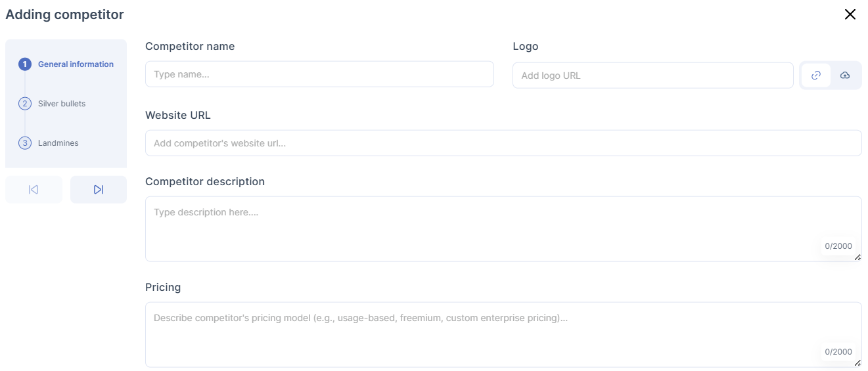868x371 pixels.
Task: Go to next step arrow button
Action: [99, 190]
